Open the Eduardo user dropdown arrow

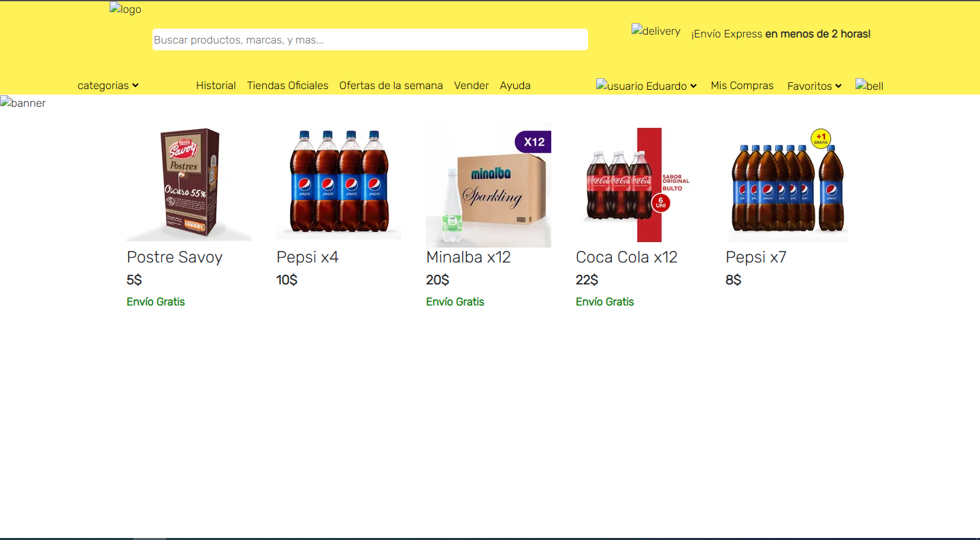pyautogui.click(x=693, y=86)
